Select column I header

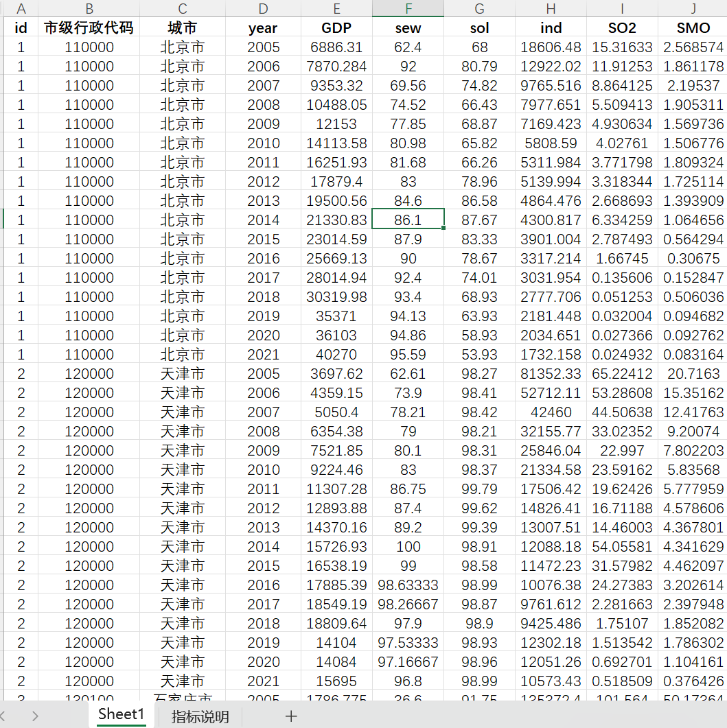(x=623, y=8)
